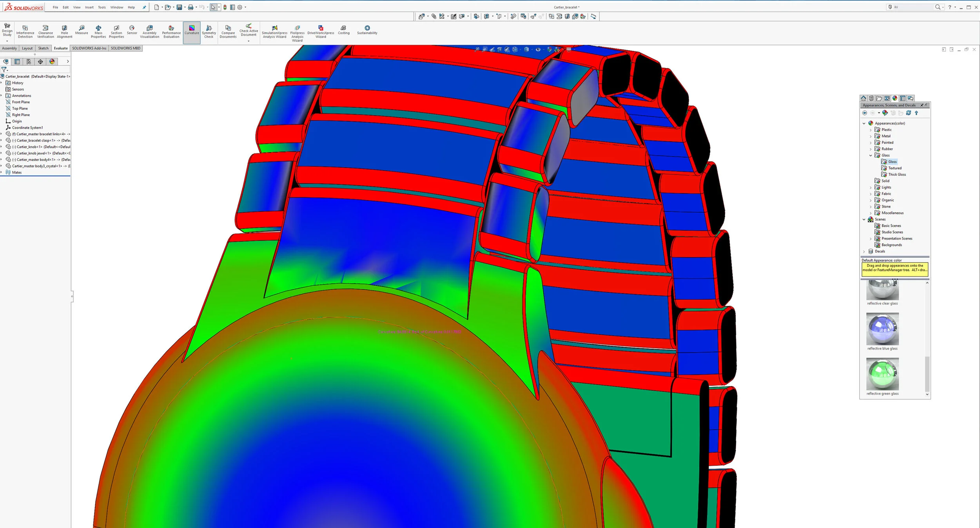Screen dimensions: 980x528
Task: Open Section Properties
Action: (116, 32)
